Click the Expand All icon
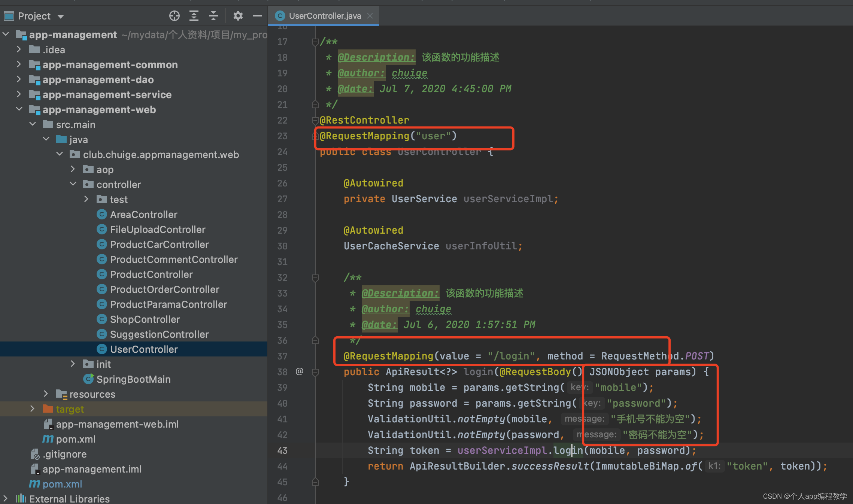The height and width of the screenshot is (504, 853). (194, 16)
